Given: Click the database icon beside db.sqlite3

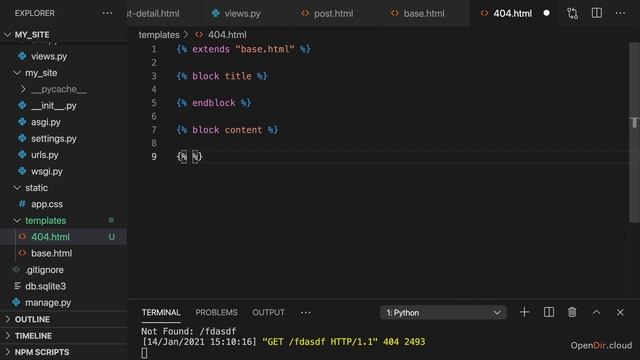Looking at the screenshot, I should 17,286.
